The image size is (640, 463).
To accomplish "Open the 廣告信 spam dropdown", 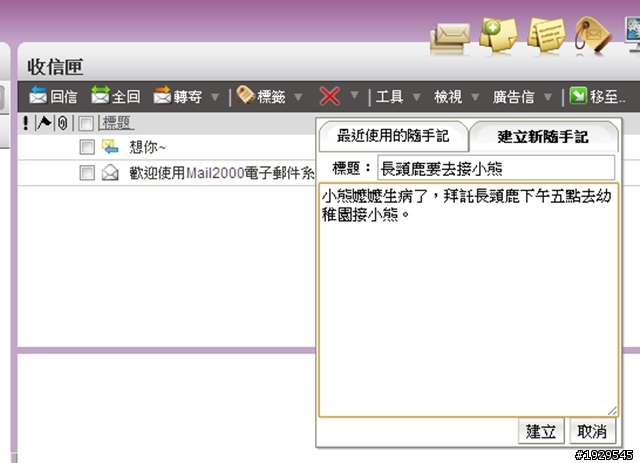I will pyautogui.click(x=522, y=97).
